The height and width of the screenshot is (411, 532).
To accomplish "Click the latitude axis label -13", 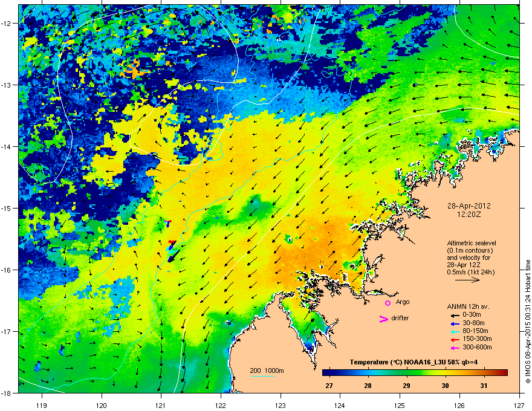I will tap(7, 85).
